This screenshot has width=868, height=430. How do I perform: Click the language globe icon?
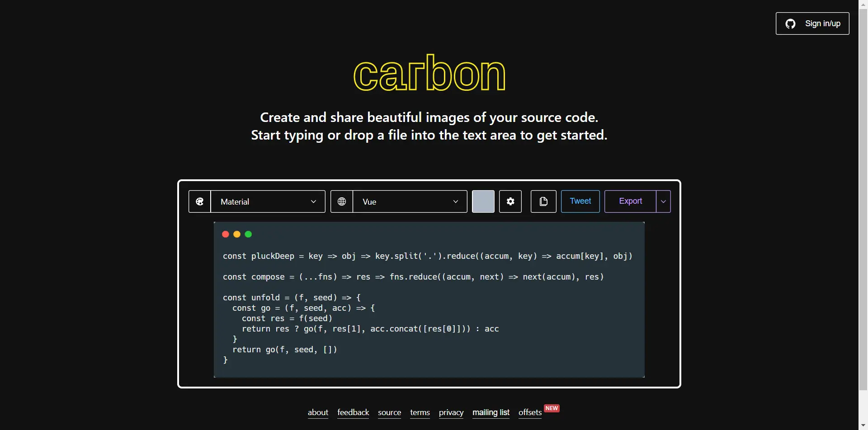(x=342, y=201)
